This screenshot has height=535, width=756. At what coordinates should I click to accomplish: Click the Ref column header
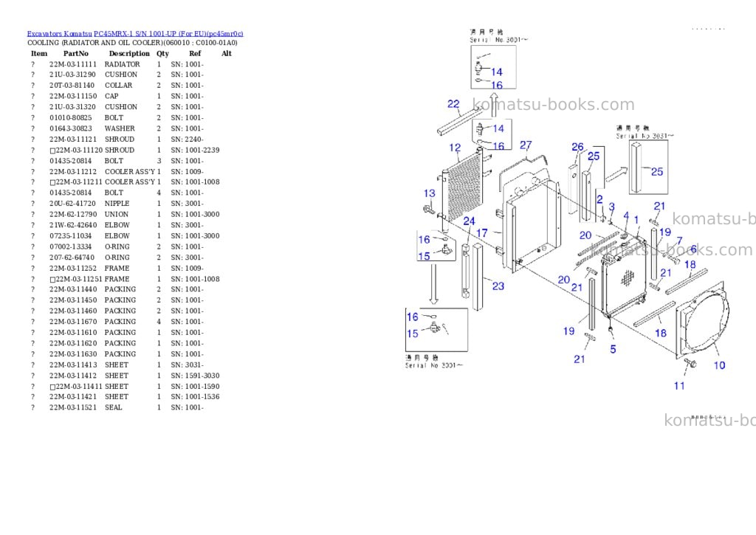pos(195,53)
